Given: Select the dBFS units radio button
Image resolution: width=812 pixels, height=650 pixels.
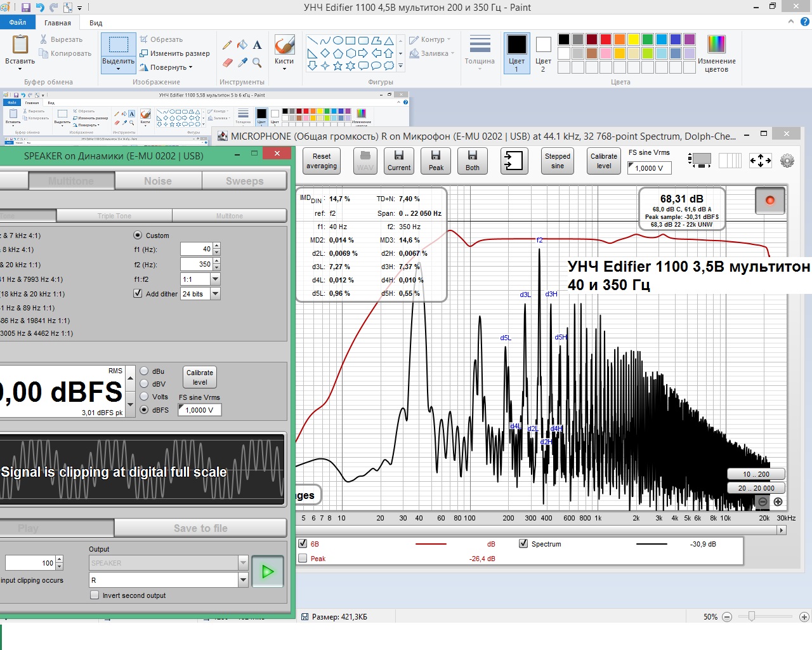Looking at the screenshot, I should coord(144,410).
